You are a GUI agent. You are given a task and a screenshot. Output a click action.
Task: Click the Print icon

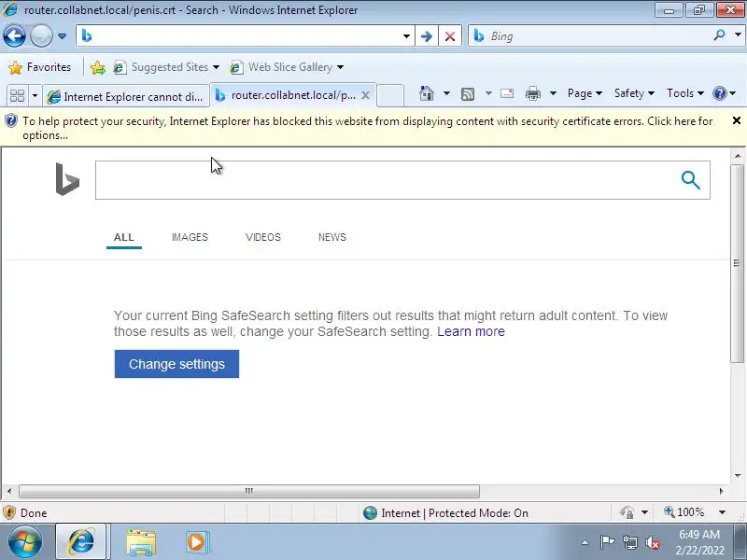pos(532,93)
